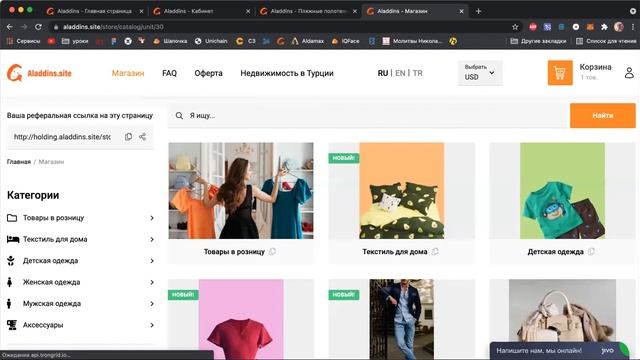Share the referral link via share icon

point(142,137)
